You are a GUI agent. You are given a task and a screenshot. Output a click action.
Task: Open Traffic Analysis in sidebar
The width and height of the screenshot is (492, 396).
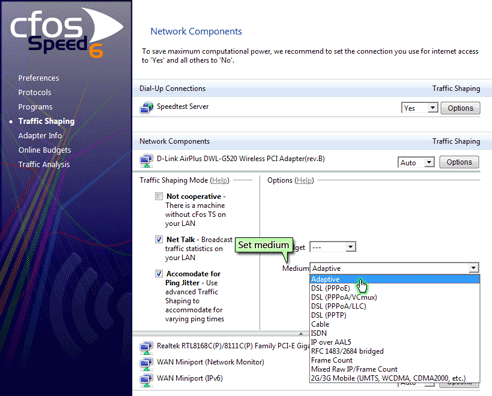pos(44,164)
